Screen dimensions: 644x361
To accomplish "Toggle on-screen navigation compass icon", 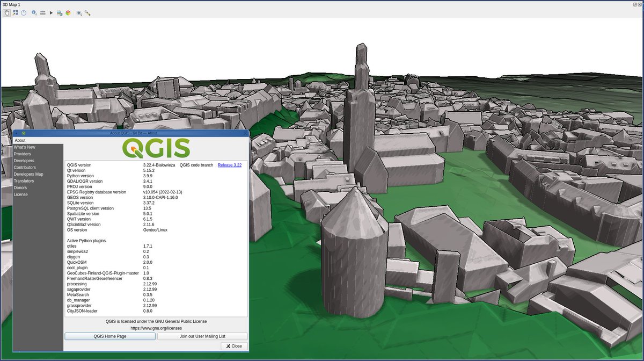I will [x=24, y=13].
